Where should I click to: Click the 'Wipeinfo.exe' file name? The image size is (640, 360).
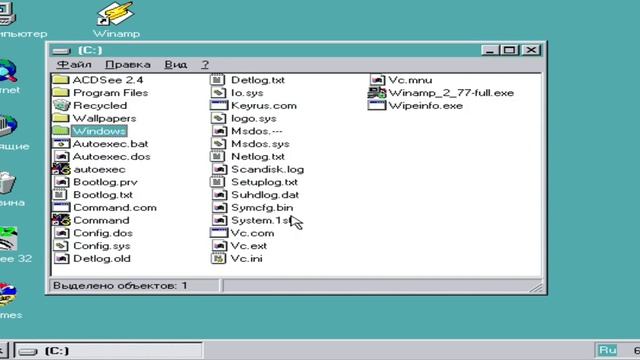[425, 106]
